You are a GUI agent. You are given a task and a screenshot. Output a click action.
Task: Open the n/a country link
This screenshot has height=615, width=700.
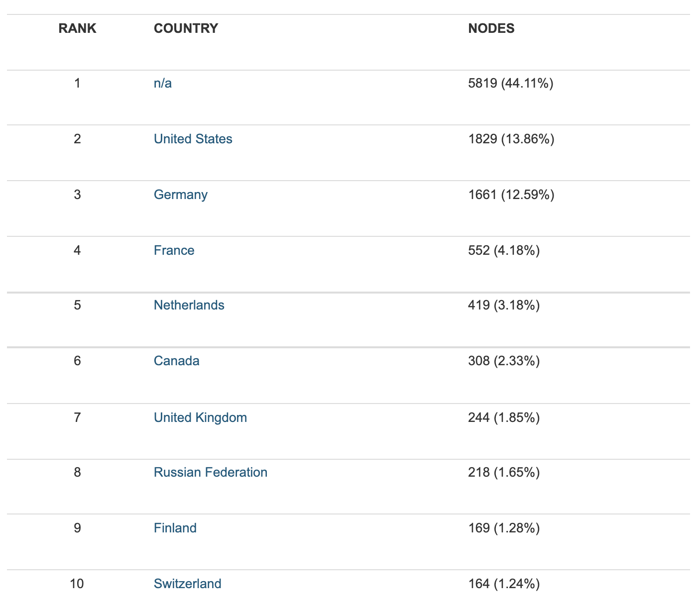(163, 83)
